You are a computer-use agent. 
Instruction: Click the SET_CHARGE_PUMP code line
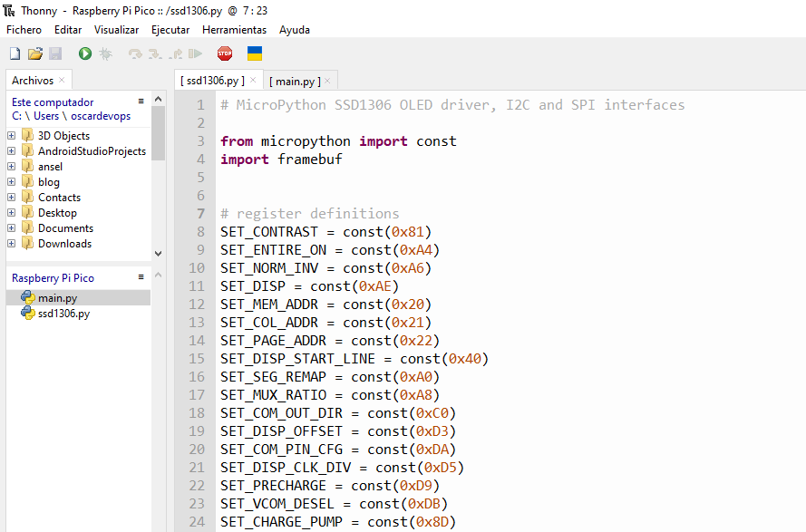[x=338, y=522]
